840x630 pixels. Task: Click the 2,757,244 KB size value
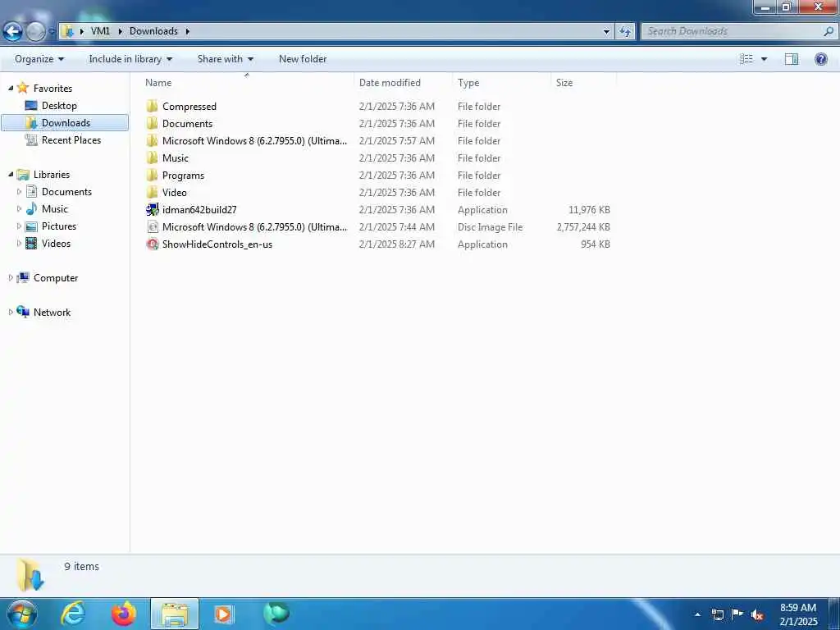(583, 226)
